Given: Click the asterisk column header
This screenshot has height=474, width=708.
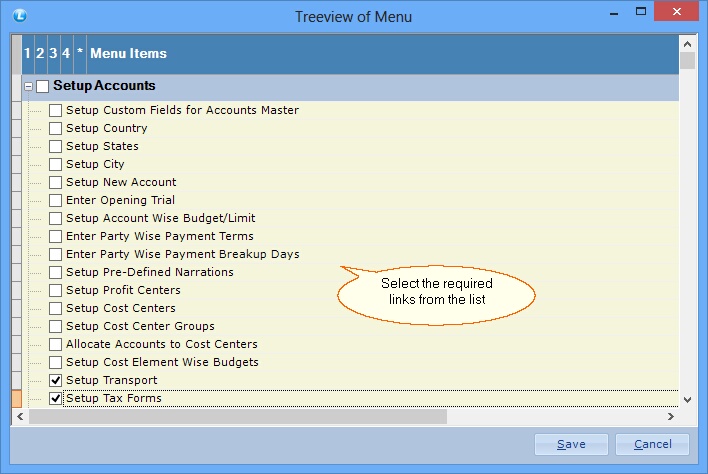Looking at the screenshot, I should pos(80,53).
